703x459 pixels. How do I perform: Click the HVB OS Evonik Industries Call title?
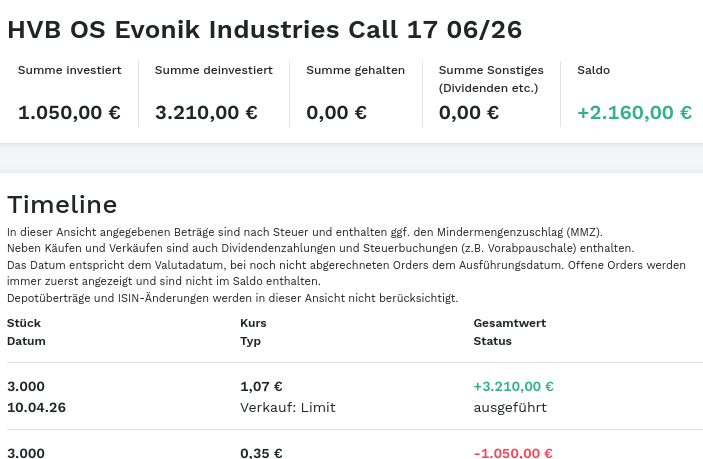(264, 29)
